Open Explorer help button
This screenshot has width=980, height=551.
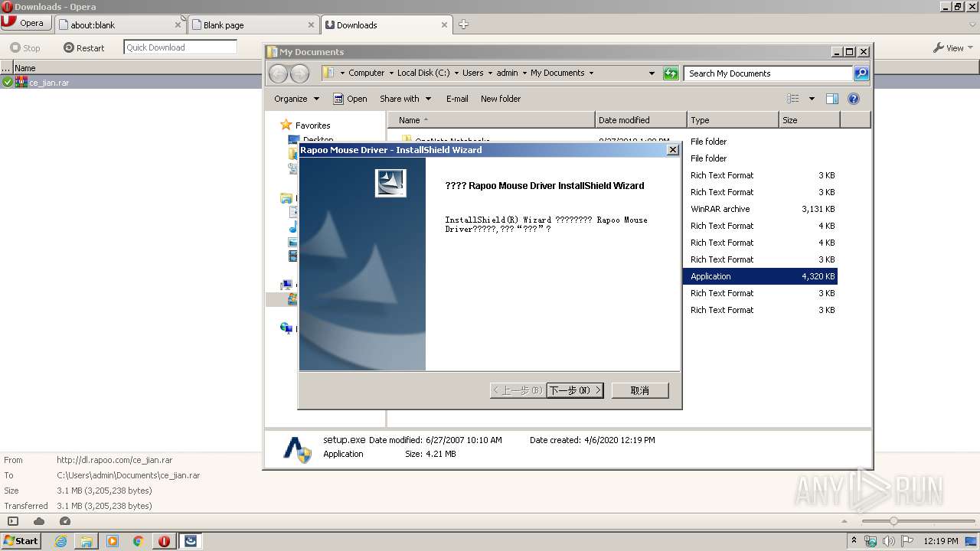(x=854, y=99)
